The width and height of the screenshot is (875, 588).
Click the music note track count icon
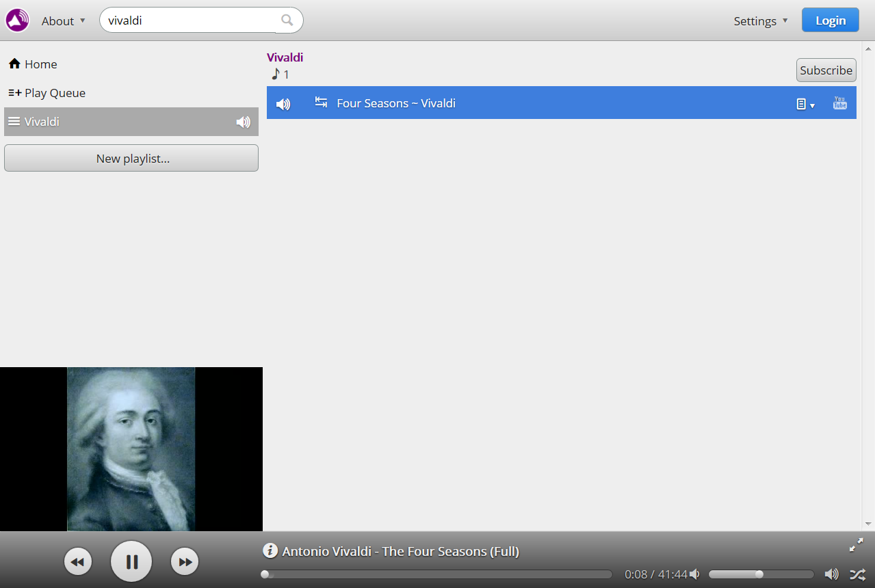(x=276, y=74)
